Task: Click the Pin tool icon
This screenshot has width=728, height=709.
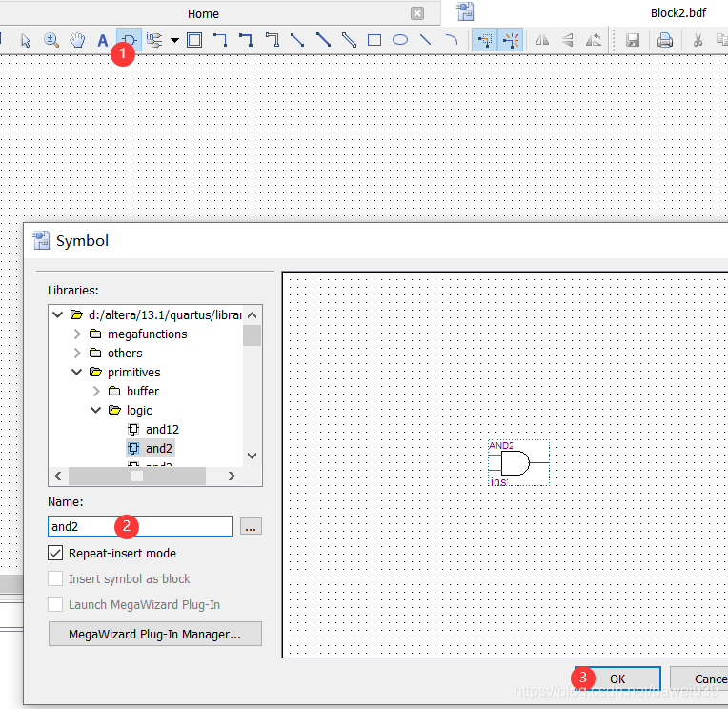Action: tap(154, 40)
